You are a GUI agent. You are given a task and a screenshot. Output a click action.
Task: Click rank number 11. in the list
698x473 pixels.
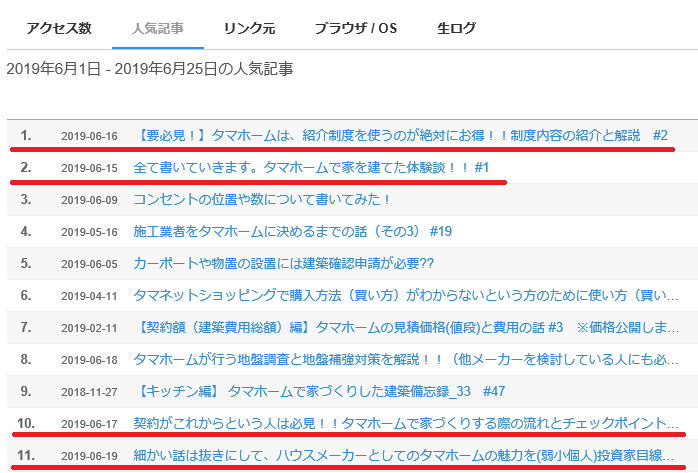coord(26,456)
